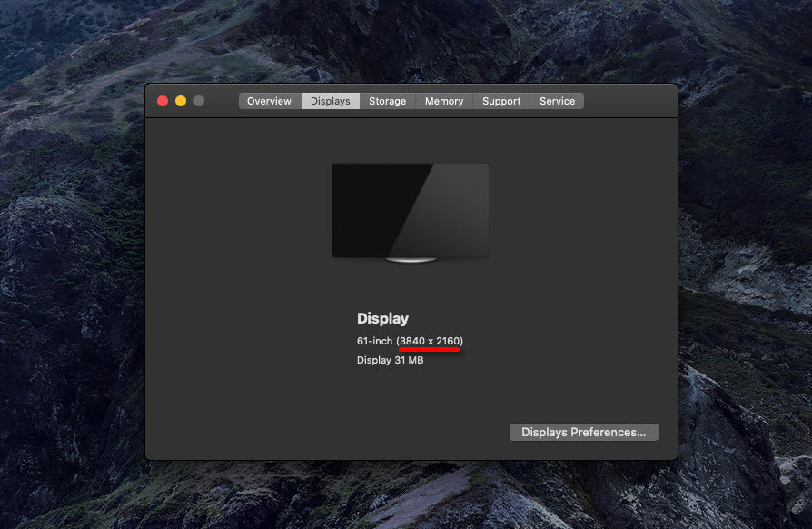The height and width of the screenshot is (529, 812).
Task: Click the 61-inch (3840 x 2160) text
Action: point(411,341)
